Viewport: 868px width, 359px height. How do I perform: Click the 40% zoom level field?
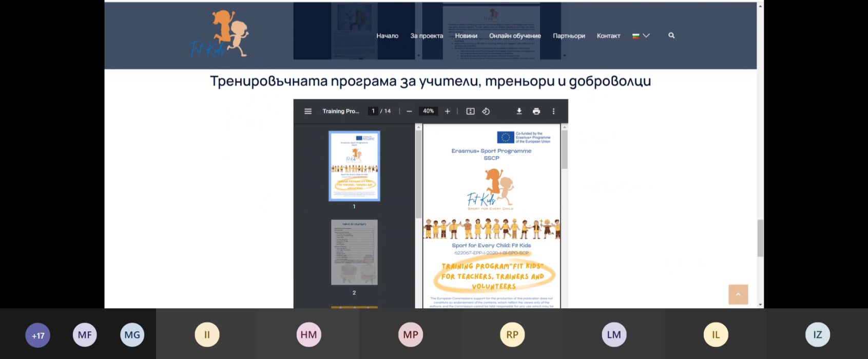(429, 111)
